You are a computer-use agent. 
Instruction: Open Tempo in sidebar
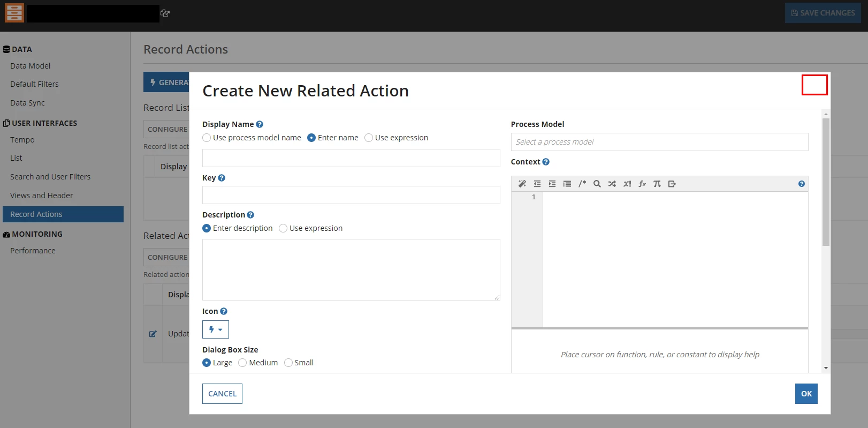(x=22, y=140)
